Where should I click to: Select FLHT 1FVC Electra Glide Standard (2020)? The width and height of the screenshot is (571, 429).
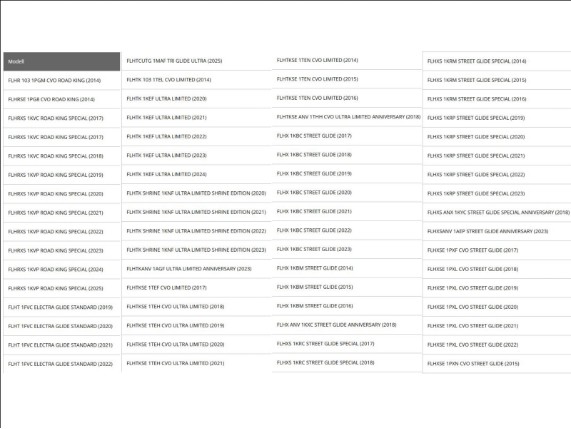pos(60,327)
